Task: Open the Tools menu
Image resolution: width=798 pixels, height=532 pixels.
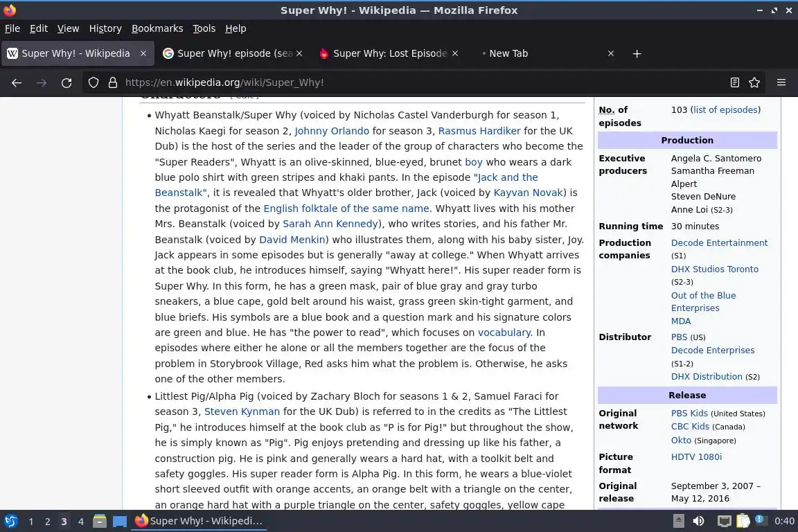Action: pyautogui.click(x=204, y=28)
